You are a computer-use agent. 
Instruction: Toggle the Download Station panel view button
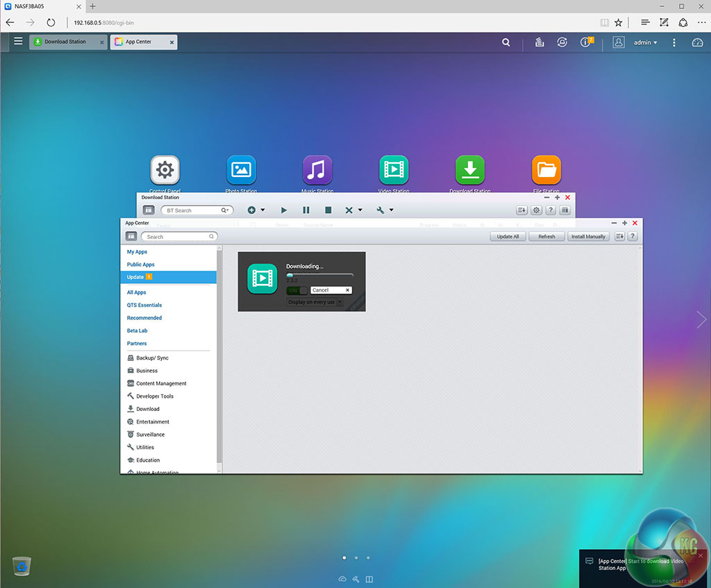pyautogui.click(x=149, y=210)
